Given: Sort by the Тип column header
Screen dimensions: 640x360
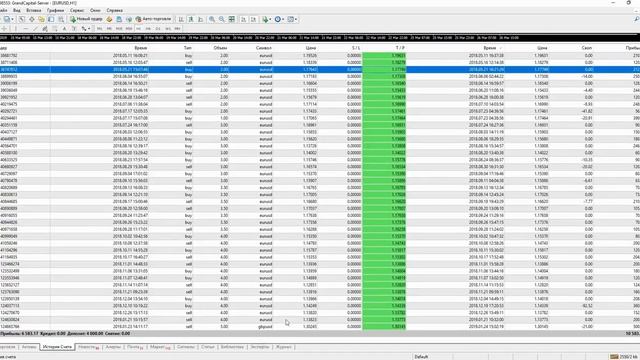Looking at the screenshot, I should (x=188, y=48).
